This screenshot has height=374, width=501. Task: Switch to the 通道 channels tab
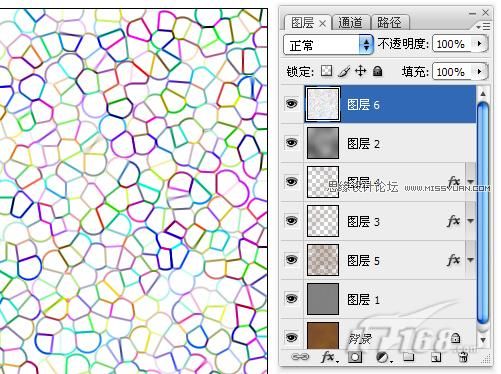350,22
